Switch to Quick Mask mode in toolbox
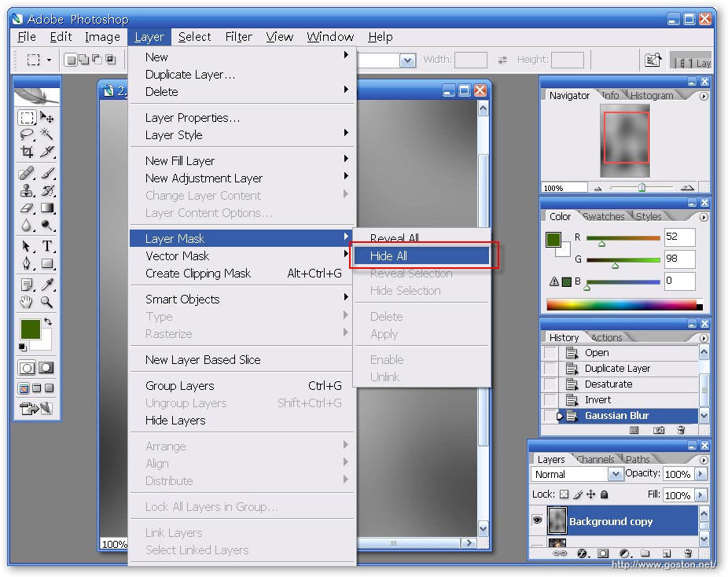 [x=46, y=368]
